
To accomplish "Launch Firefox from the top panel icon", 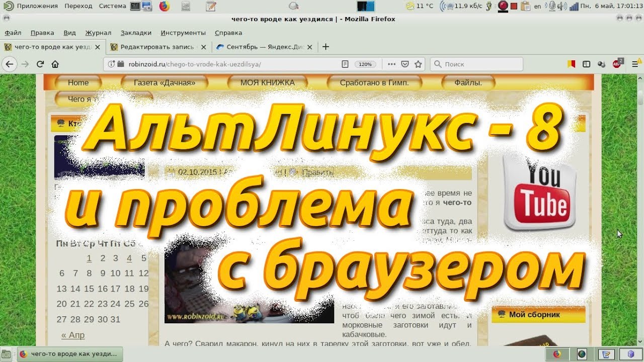I will [165, 7].
